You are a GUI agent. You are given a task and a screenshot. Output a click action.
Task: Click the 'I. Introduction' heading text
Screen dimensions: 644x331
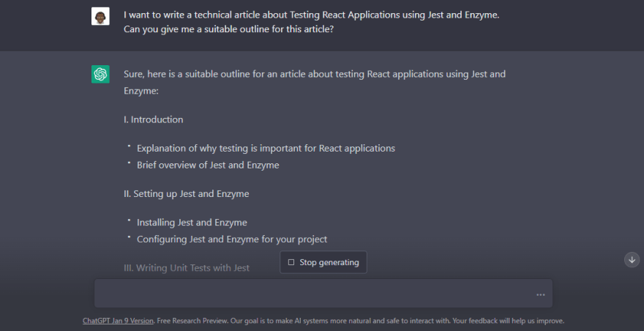[x=154, y=119]
